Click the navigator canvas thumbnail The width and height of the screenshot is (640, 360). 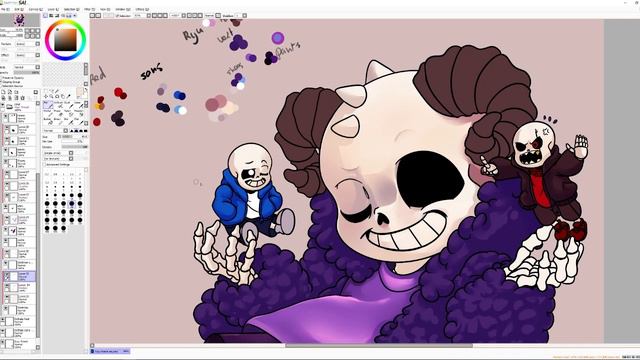tap(19, 20)
